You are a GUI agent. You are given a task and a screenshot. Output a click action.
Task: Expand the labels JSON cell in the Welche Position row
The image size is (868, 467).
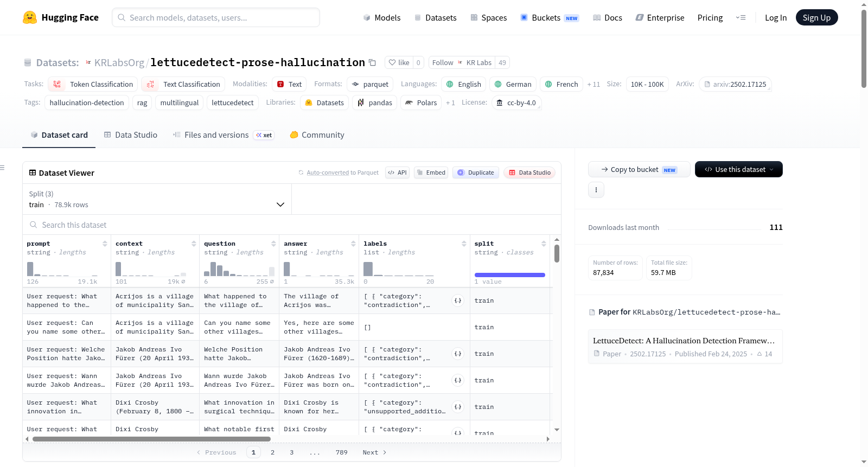pos(458,354)
